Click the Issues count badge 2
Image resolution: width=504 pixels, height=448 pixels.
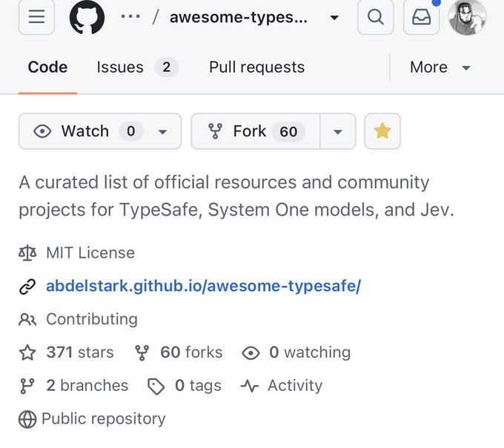pyautogui.click(x=167, y=67)
